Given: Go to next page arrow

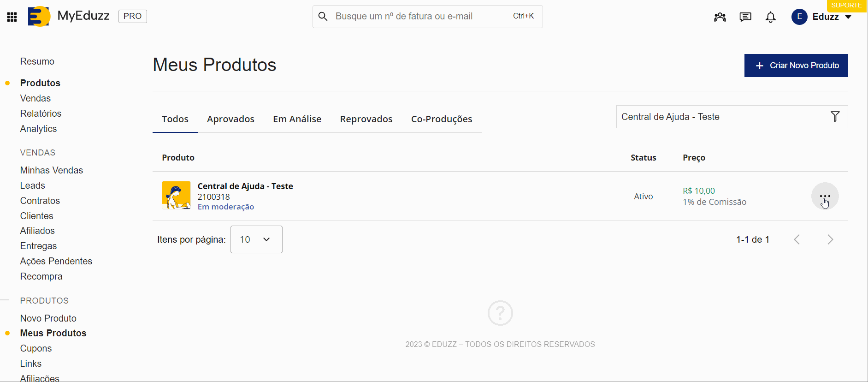Looking at the screenshot, I should (830, 239).
